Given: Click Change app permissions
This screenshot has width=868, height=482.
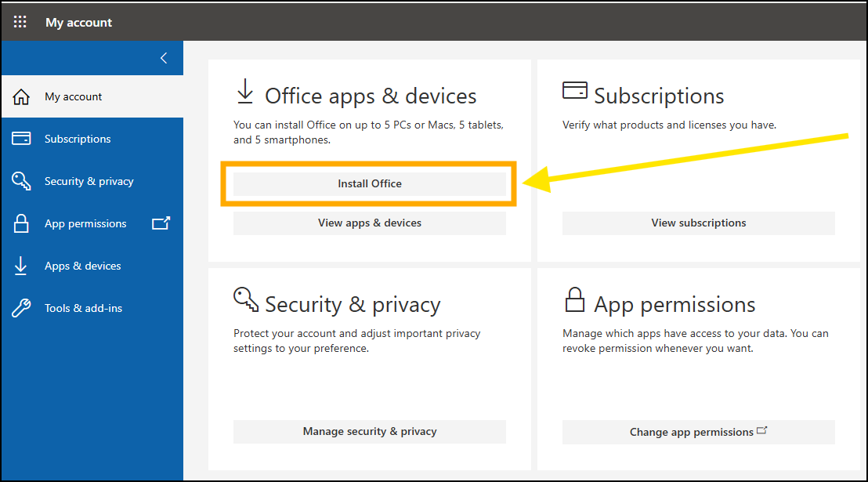Looking at the screenshot, I should click(698, 431).
